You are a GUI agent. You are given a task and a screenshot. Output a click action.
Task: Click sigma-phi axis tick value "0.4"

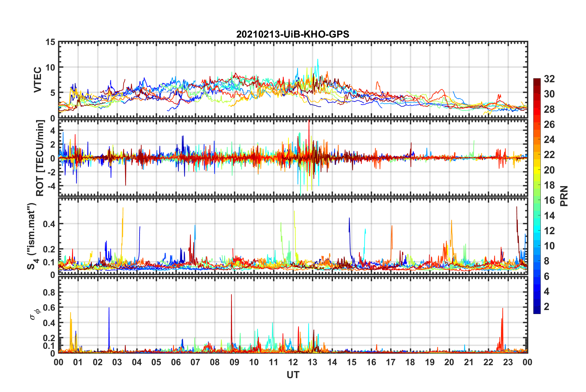49,323
